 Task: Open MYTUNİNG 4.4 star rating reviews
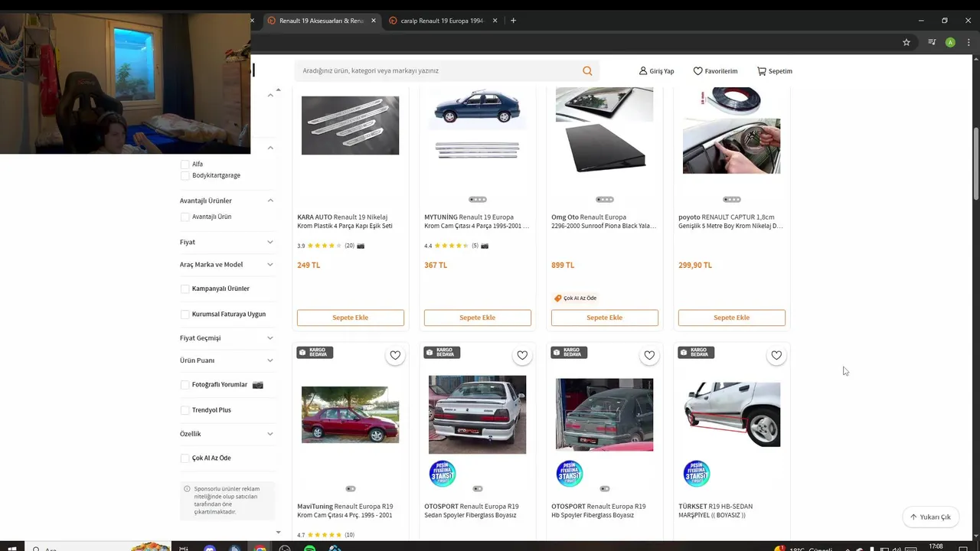[x=456, y=246]
